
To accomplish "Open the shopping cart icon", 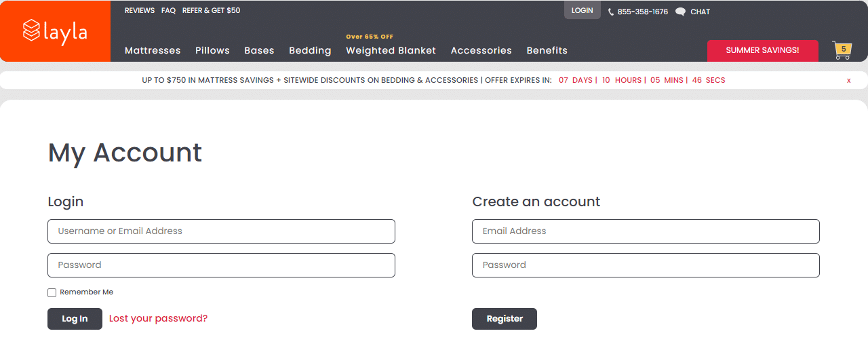I will 842,51.
